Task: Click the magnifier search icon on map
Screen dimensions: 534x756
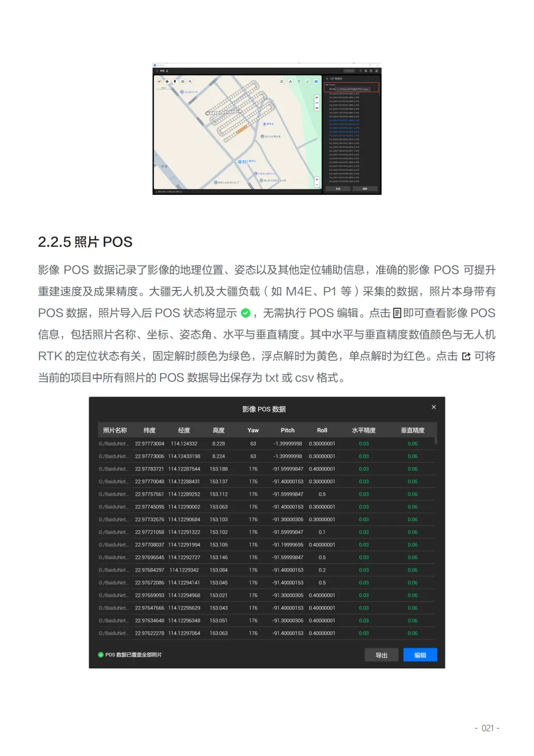Action: (190, 82)
